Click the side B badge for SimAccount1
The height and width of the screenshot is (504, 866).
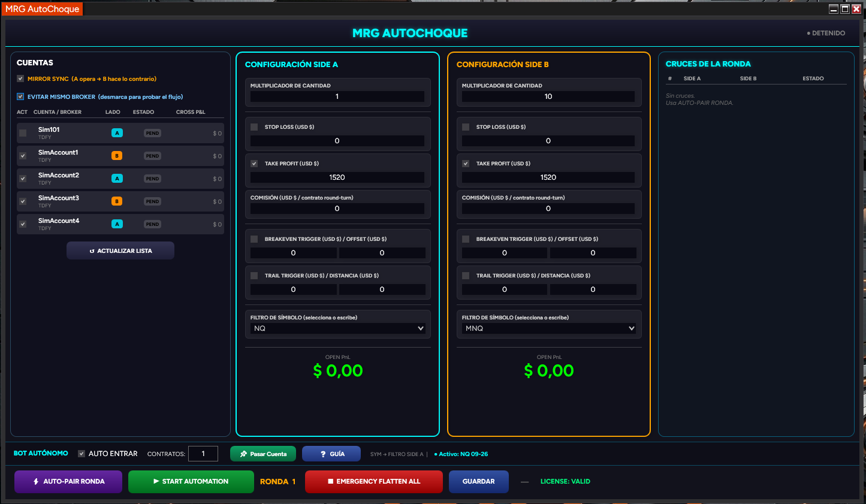coord(117,156)
